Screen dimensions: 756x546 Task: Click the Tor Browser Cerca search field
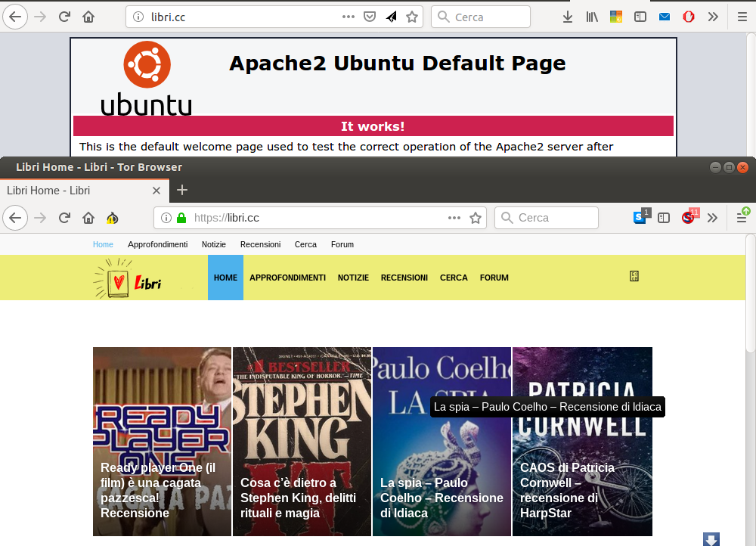547,218
